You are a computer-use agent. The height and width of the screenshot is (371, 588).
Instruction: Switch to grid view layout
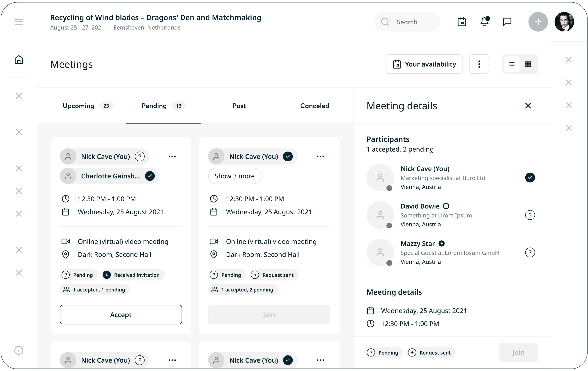coord(528,64)
